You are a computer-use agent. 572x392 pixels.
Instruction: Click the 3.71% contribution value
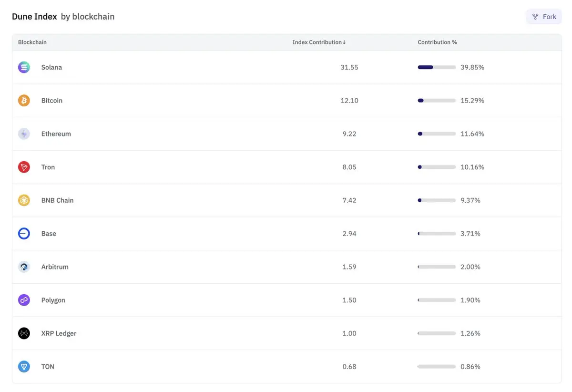[470, 234]
